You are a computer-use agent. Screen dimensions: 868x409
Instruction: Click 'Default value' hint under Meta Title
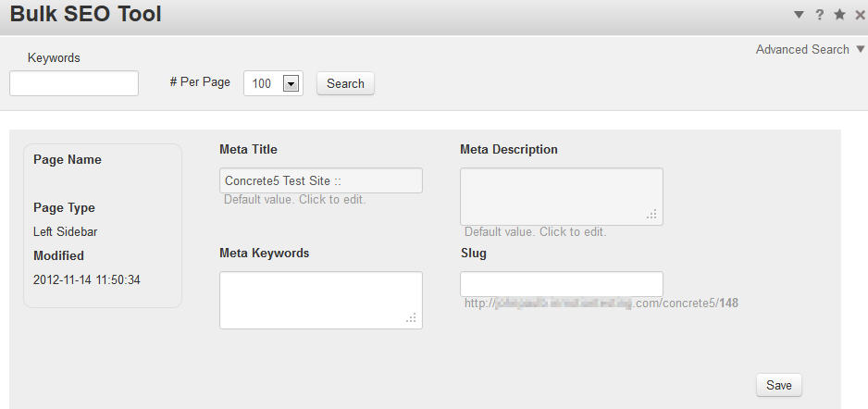click(x=294, y=200)
